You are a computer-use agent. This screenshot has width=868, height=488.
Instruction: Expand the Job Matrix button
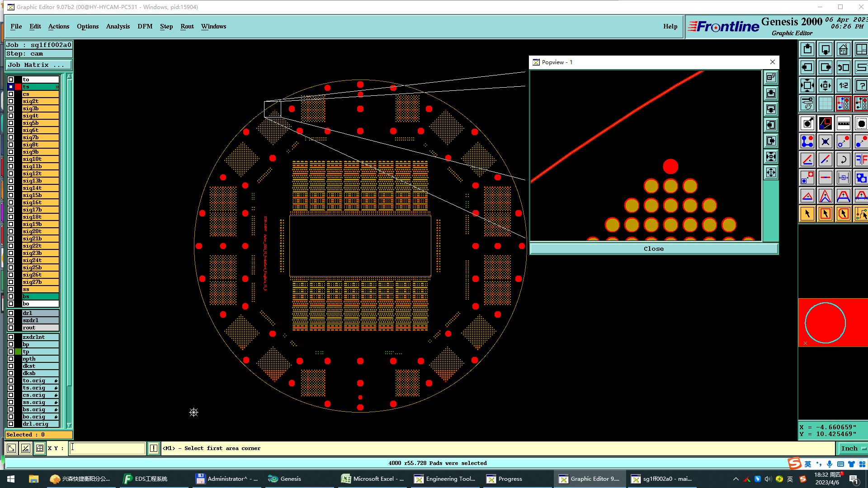click(38, 65)
